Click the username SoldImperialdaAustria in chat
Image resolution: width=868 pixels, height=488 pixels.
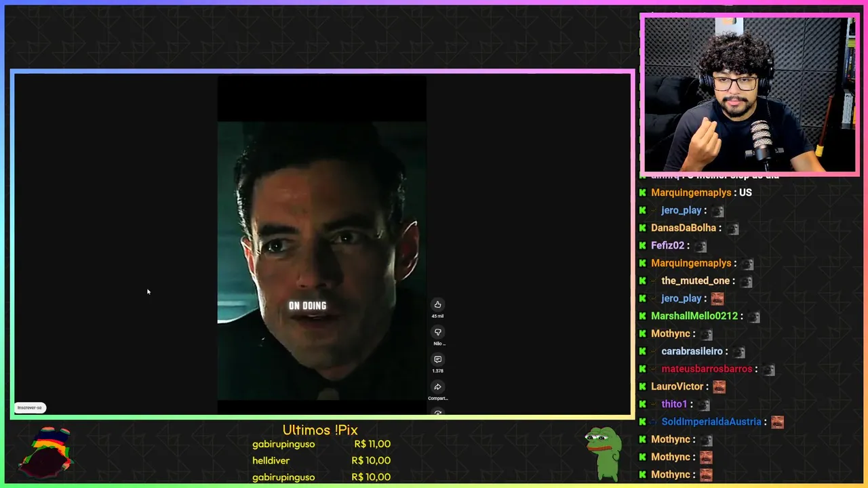(x=711, y=422)
